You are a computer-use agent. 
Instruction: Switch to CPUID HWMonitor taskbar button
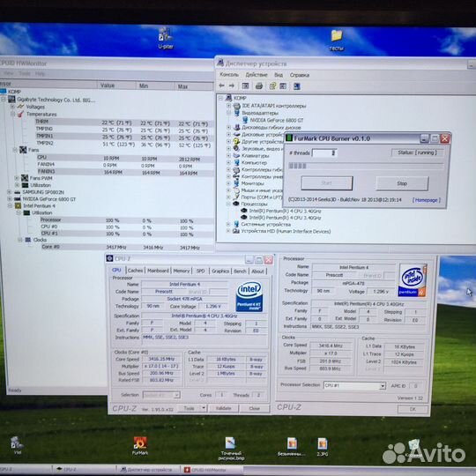coord(212,470)
